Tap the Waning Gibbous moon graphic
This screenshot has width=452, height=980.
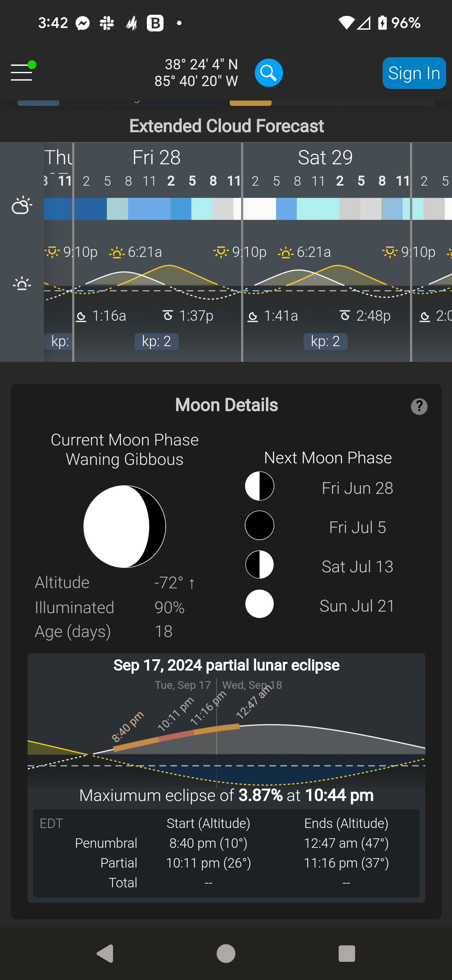pyautogui.click(x=124, y=526)
